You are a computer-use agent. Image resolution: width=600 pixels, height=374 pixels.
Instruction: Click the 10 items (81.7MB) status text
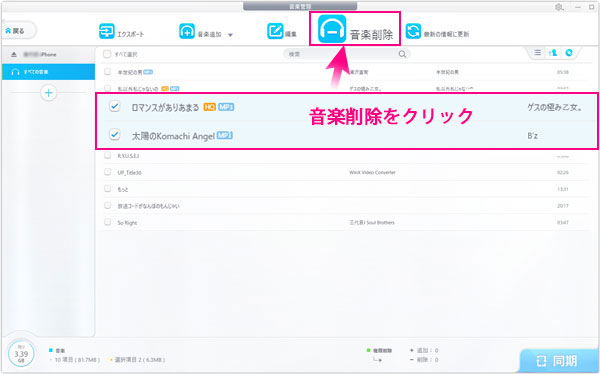[78, 360]
